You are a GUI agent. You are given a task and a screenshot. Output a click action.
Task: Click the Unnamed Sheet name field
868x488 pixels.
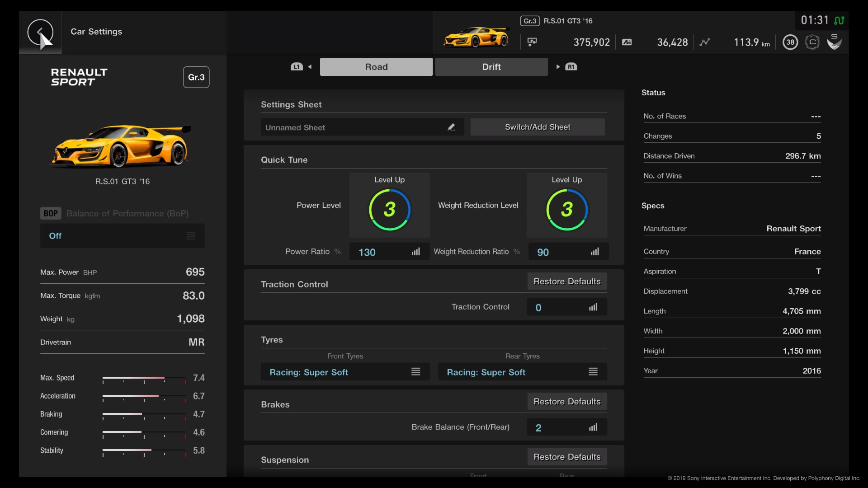pos(363,127)
